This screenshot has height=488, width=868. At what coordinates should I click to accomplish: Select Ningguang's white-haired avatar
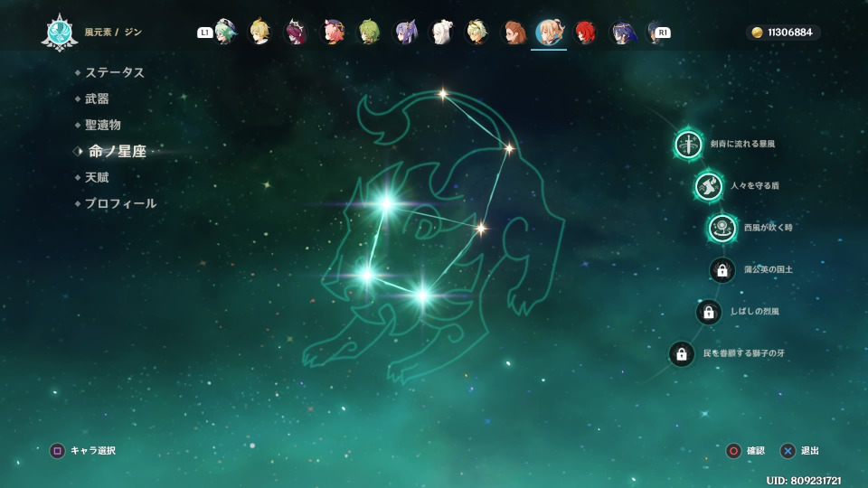(442, 33)
